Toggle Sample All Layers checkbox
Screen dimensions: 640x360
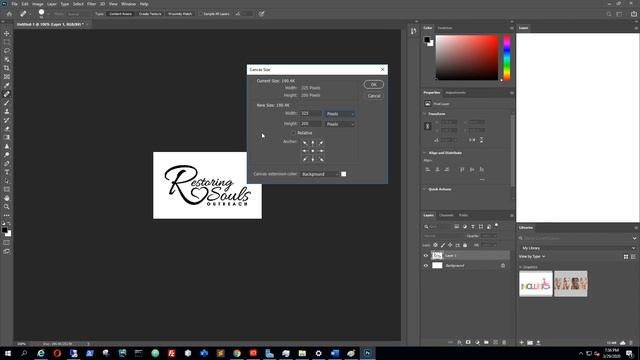201,14
